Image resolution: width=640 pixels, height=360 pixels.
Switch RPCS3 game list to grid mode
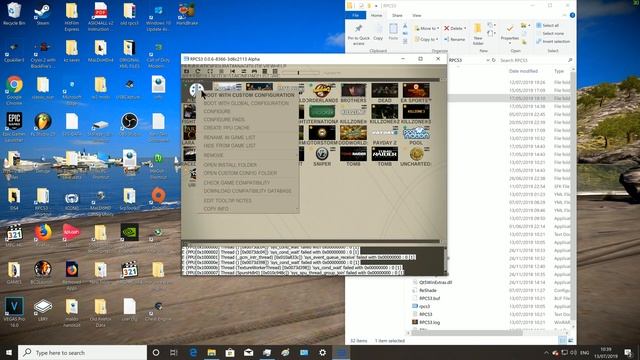pyautogui.click(x=275, y=72)
